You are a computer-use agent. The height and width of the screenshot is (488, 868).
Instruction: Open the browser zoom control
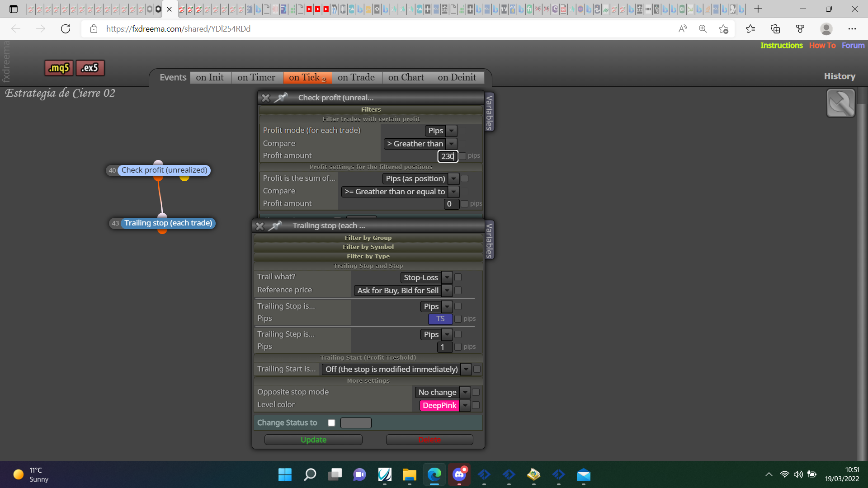tap(703, 29)
